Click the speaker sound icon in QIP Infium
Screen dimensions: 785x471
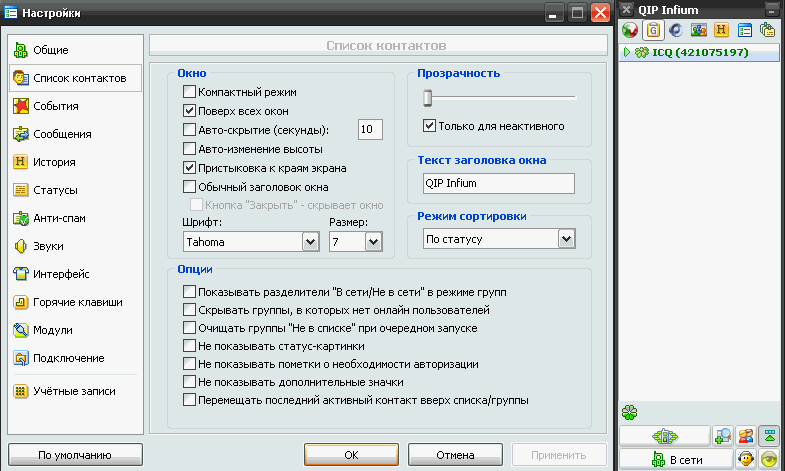[676, 30]
